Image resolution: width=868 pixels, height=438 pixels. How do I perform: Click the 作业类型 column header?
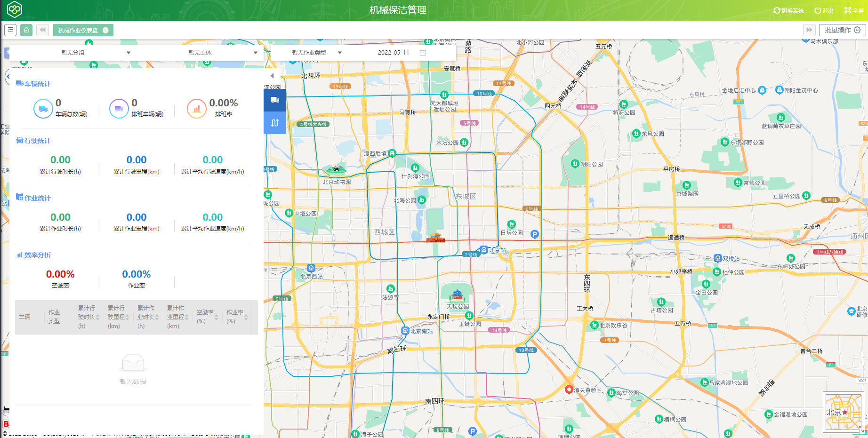54,317
